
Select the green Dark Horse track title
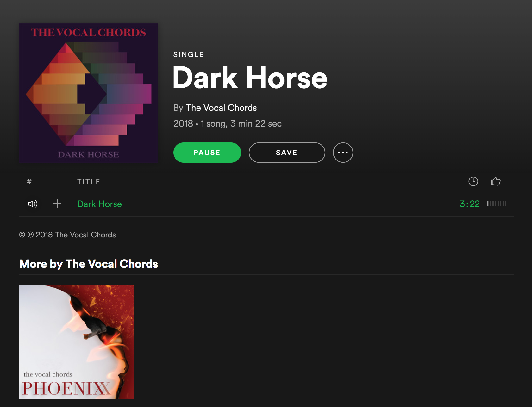point(100,204)
